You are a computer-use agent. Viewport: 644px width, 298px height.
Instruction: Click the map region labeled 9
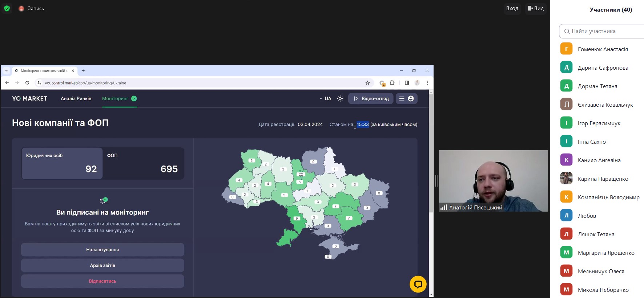click(297, 218)
